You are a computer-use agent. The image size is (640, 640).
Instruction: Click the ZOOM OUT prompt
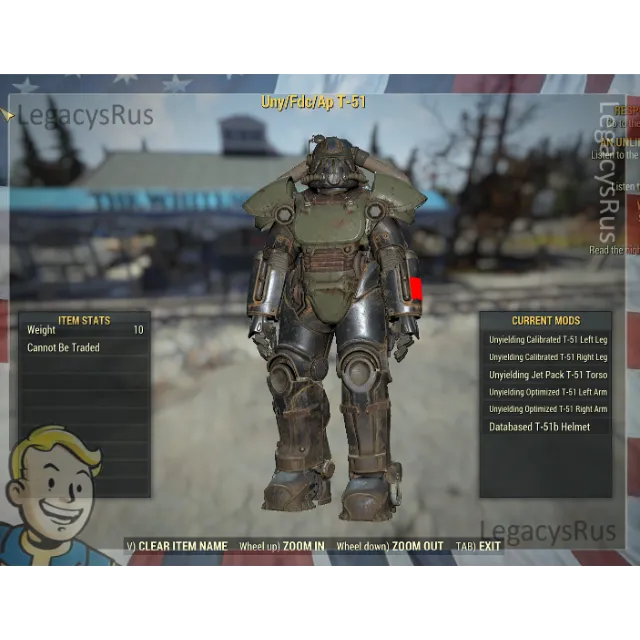389,546
